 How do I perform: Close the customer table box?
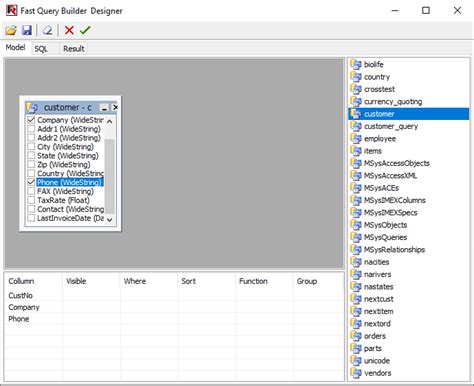point(115,108)
